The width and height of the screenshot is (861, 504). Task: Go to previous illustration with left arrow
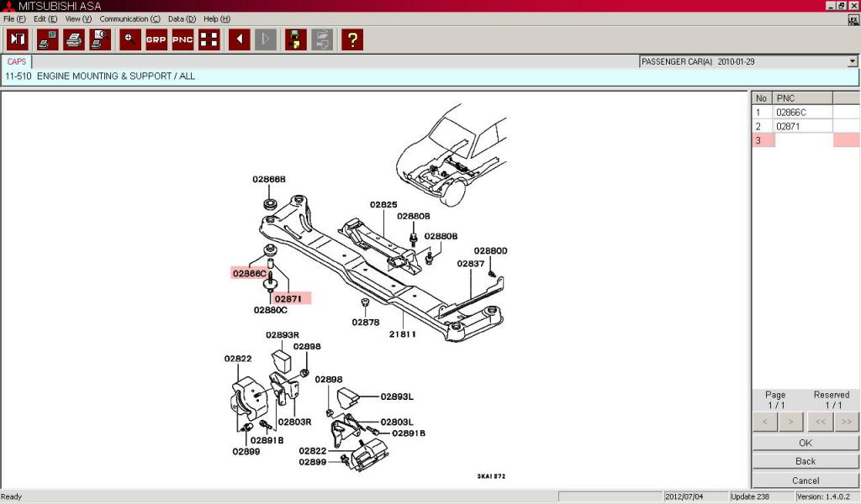(240, 39)
